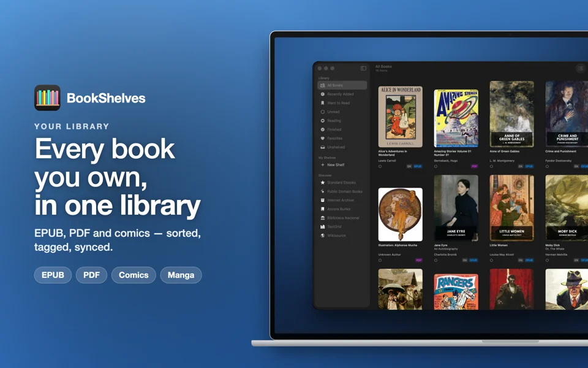Viewport: 588px width, 368px height.
Task: Click the EN badge under Little Women
Action: pos(521,260)
